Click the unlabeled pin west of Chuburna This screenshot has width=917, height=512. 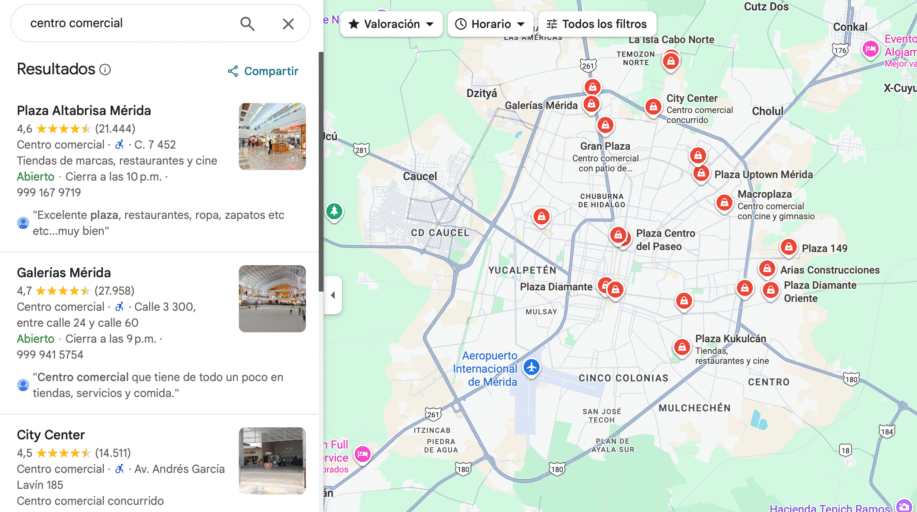click(x=541, y=217)
